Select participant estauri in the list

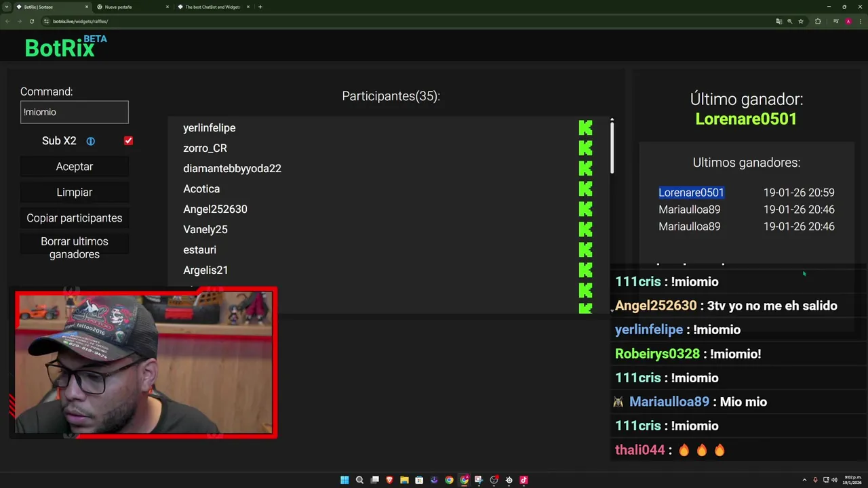coord(199,249)
